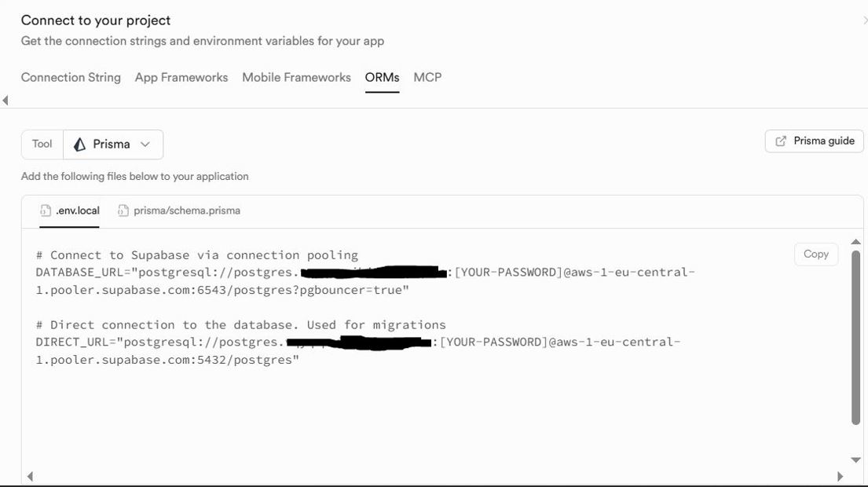This screenshot has height=487, width=868.
Task: Click the DATABASE_URL line in the code
Action: 157,273
